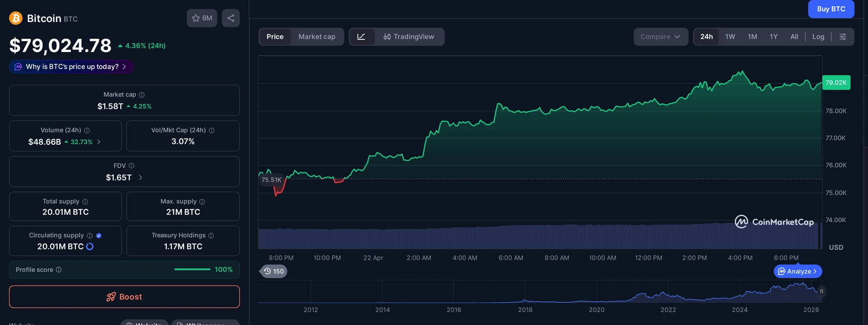Viewport: 868px width, 325px height.
Task: Select the 24h time range
Action: [x=707, y=37]
